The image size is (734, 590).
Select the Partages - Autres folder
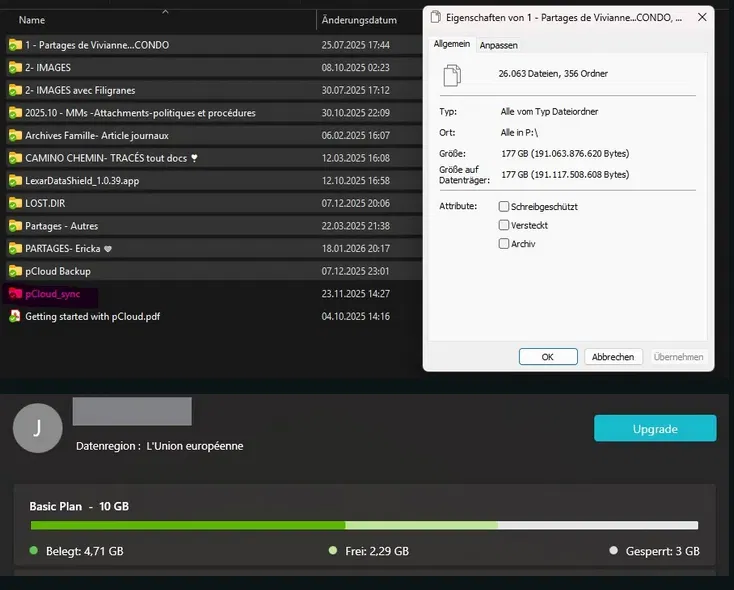(61, 226)
